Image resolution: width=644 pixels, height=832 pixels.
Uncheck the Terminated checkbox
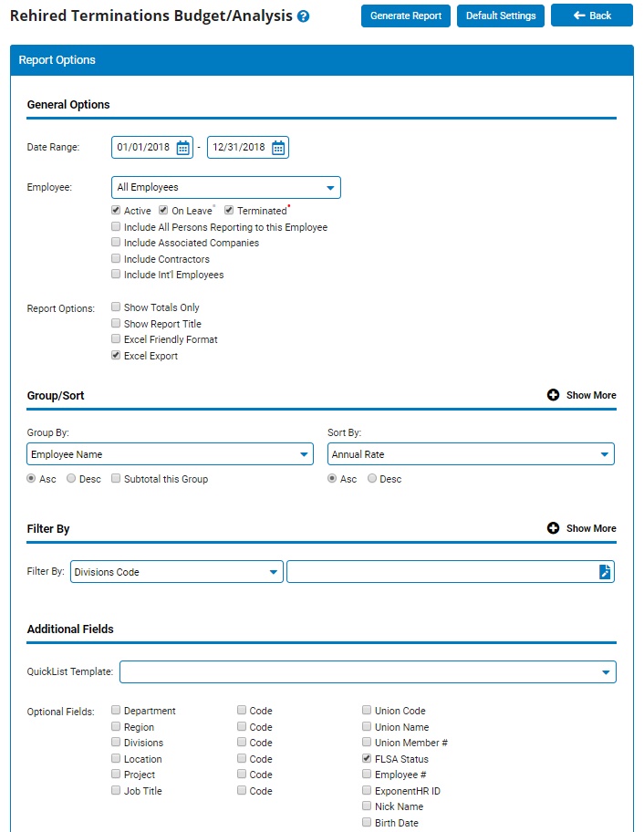(229, 210)
